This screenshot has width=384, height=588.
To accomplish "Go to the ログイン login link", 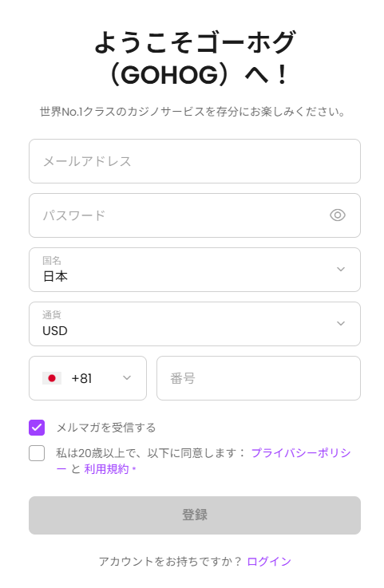I will point(269,562).
